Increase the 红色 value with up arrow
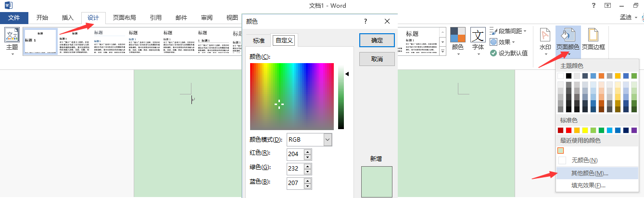This screenshot has height=198, width=644. (x=308, y=151)
